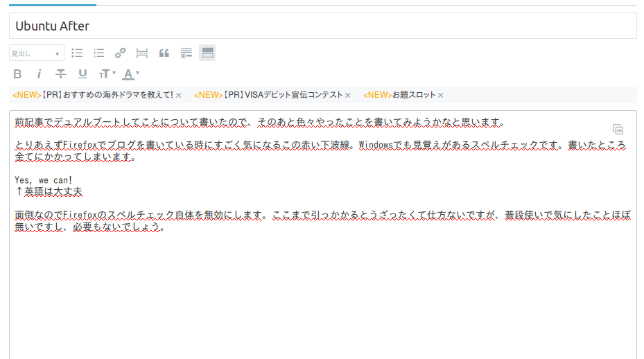
Task: Insert a hyperlink with the chain icon
Action: (x=121, y=53)
